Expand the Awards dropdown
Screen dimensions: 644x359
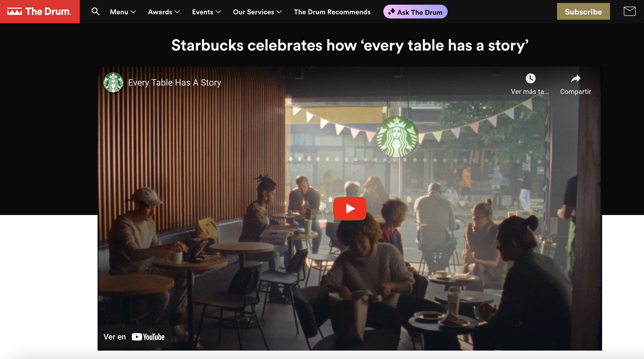(x=164, y=12)
